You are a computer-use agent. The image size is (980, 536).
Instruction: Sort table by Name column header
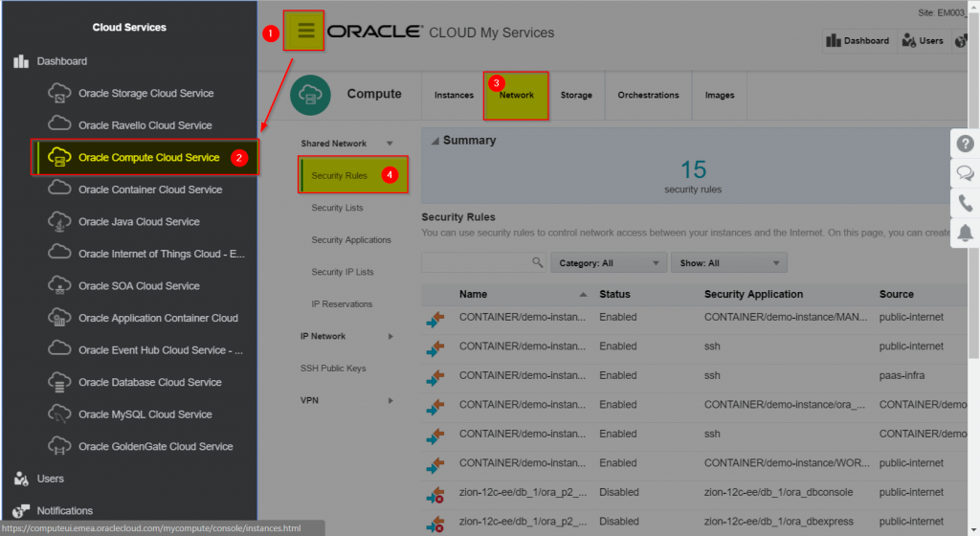coord(473,294)
